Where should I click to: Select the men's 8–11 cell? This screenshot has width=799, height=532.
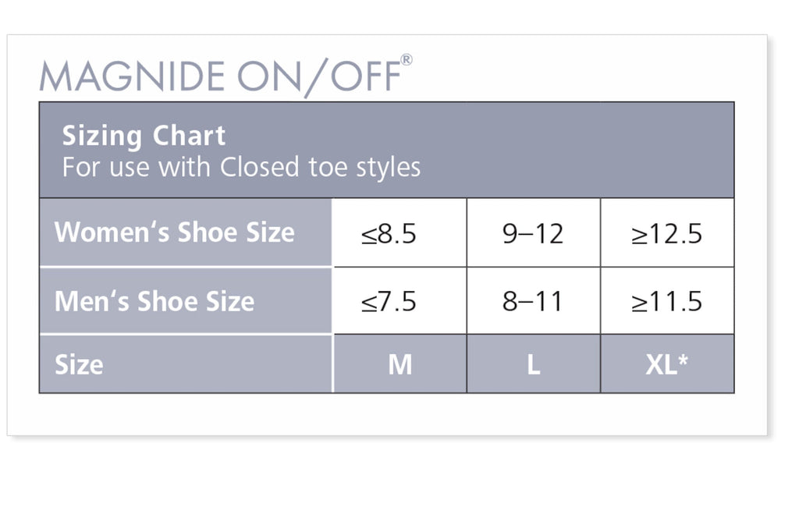[533, 302]
